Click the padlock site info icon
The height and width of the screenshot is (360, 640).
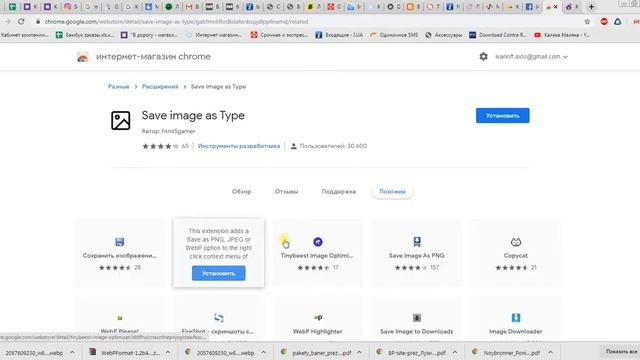38,22
